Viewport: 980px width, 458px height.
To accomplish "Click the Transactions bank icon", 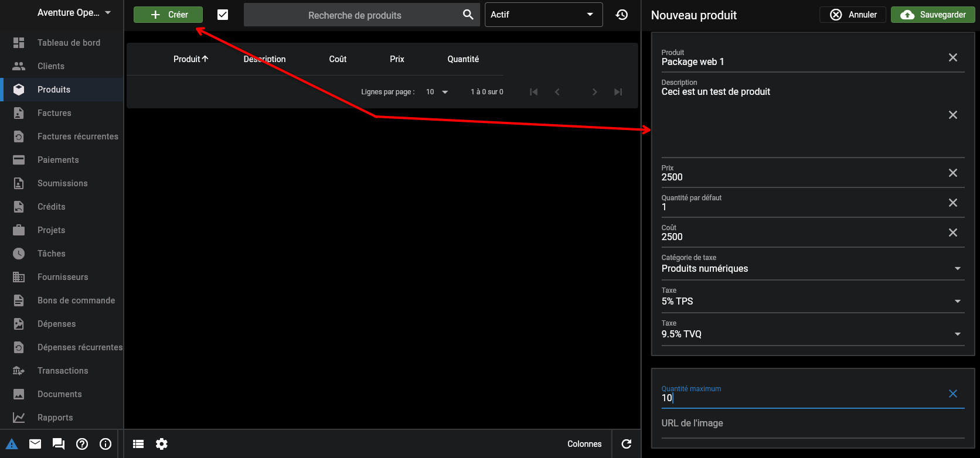I will (x=19, y=371).
